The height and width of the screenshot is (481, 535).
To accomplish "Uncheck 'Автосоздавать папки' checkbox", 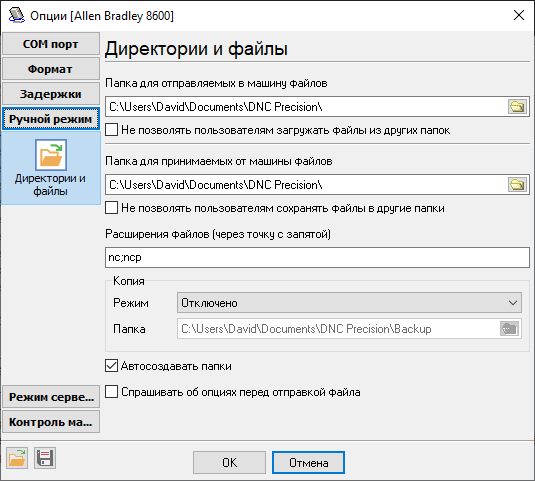I will tap(112, 366).
